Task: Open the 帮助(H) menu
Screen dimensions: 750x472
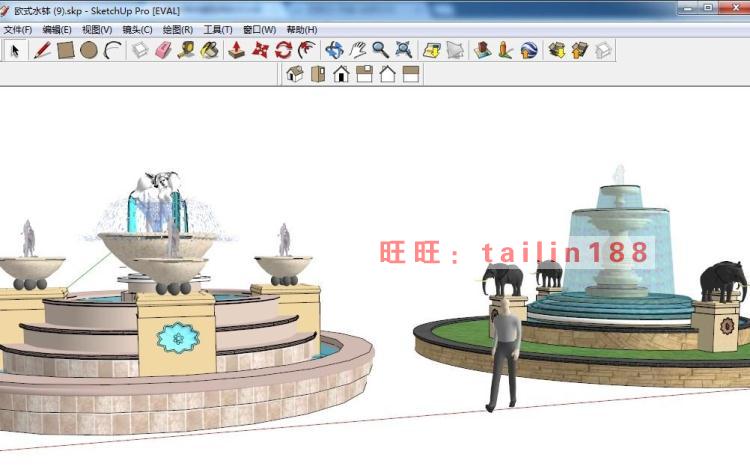Action: (x=302, y=30)
